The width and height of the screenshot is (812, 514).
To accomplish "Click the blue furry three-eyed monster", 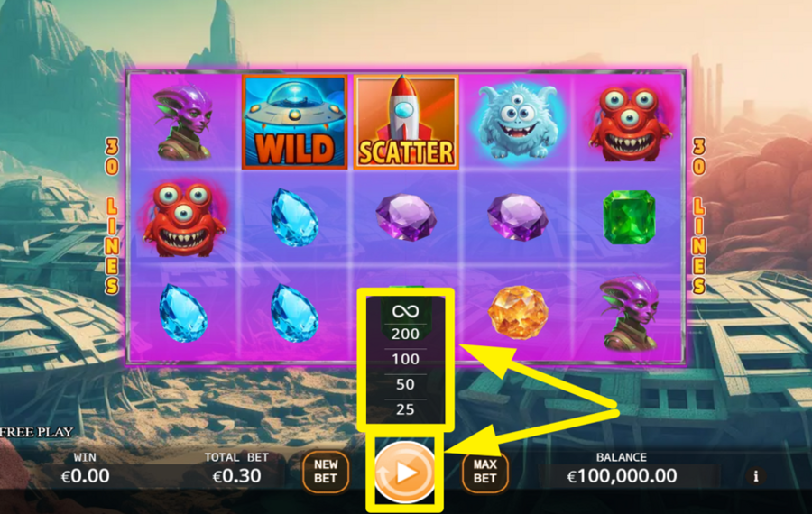I will coord(517,120).
